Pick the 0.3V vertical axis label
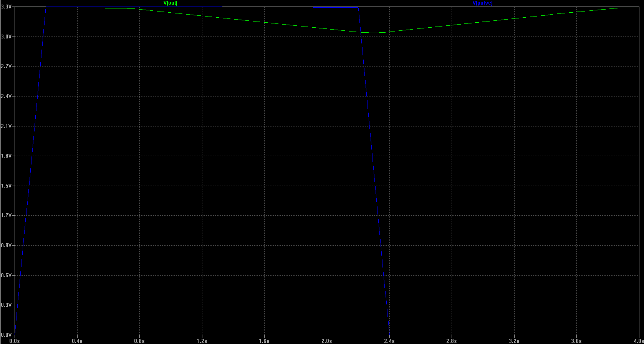Screen dimensions: 644x344 (x=7, y=305)
